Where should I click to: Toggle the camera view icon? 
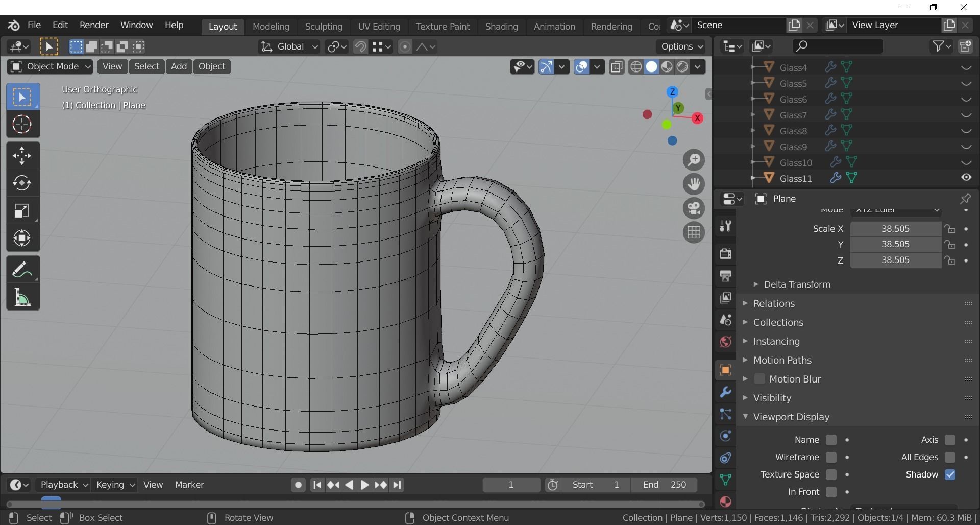tap(694, 208)
